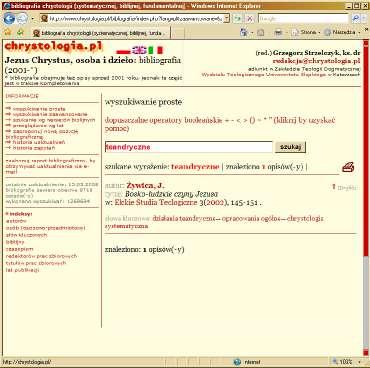The width and height of the screenshot is (370, 368).
Task: Open the Narzędzia (Tools) menu
Action: 341,32
